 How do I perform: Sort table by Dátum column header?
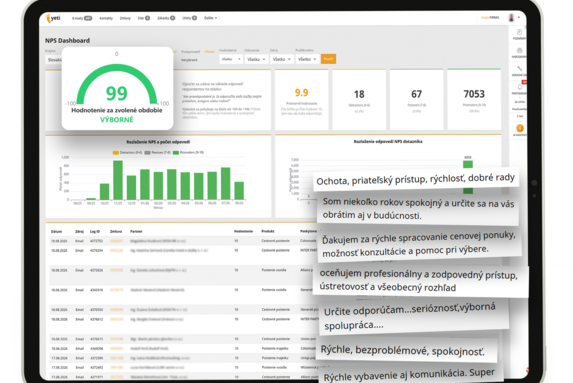[56, 231]
